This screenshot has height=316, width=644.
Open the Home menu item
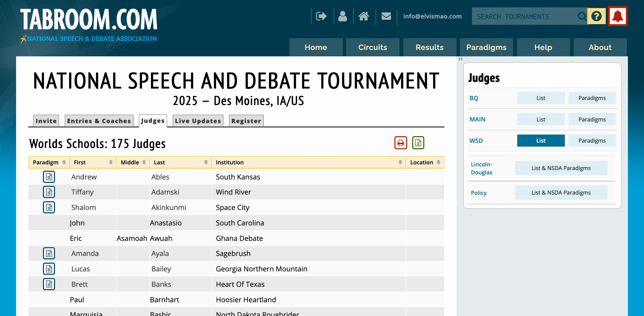(316, 47)
